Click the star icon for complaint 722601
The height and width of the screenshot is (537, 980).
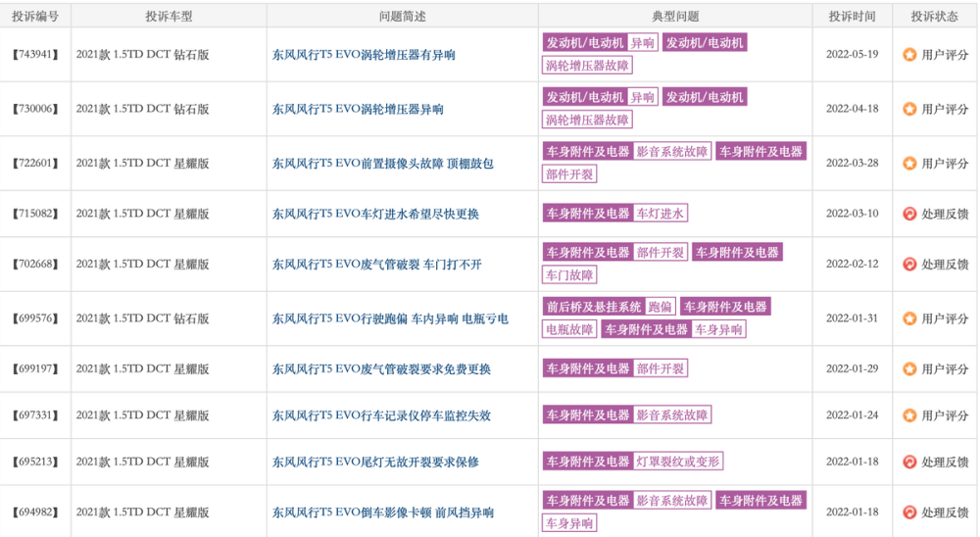909,164
